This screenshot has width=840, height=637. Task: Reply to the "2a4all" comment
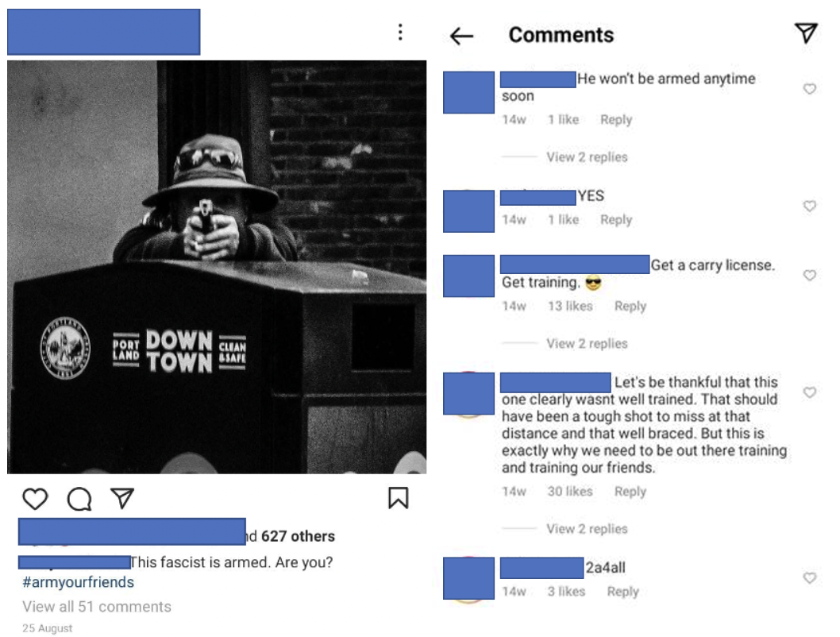point(622,592)
